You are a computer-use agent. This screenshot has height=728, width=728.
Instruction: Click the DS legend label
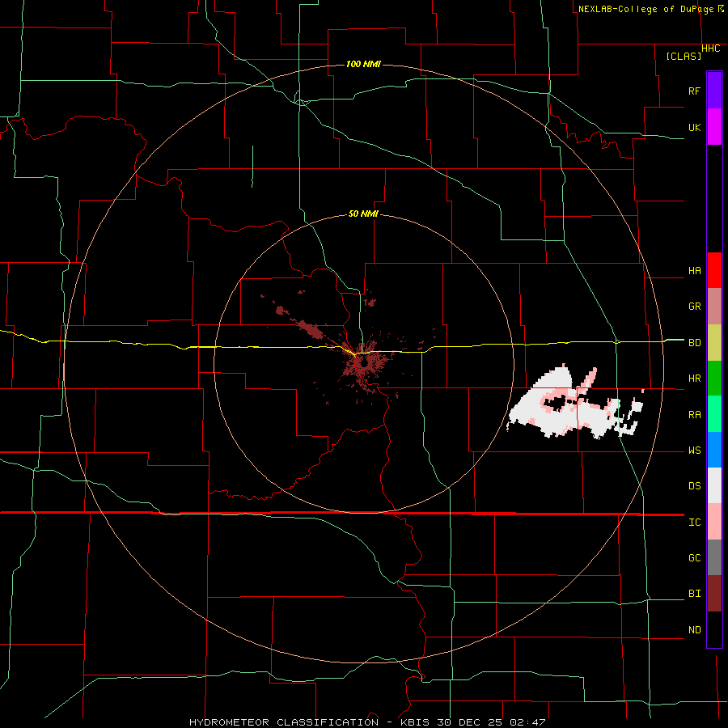pyautogui.click(x=694, y=486)
